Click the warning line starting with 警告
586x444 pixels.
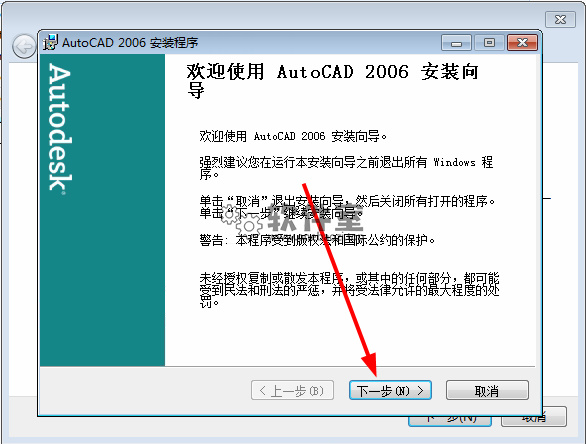[x=317, y=240]
